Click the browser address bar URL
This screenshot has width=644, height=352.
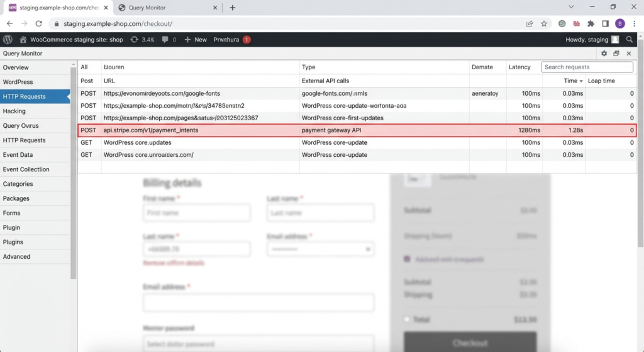tap(118, 23)
